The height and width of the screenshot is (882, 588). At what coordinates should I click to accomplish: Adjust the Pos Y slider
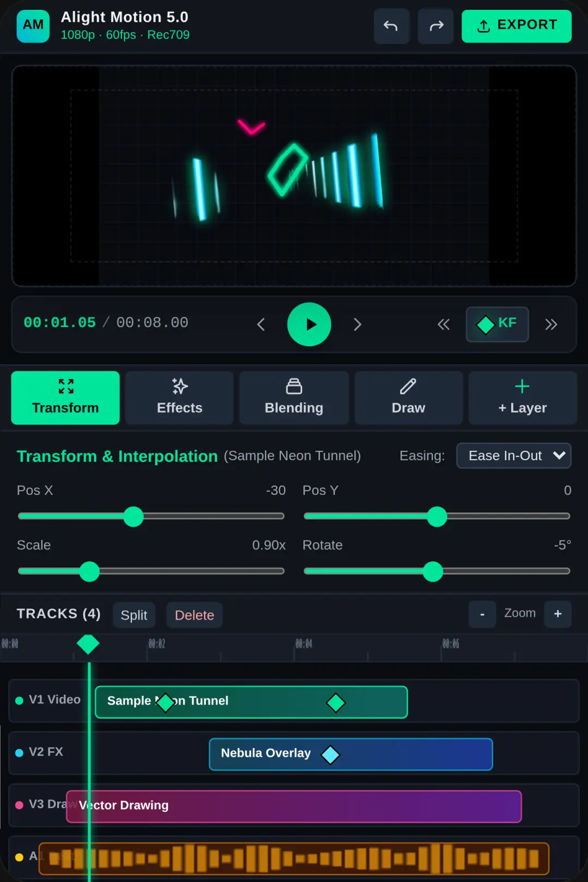(x=437, y=516)
